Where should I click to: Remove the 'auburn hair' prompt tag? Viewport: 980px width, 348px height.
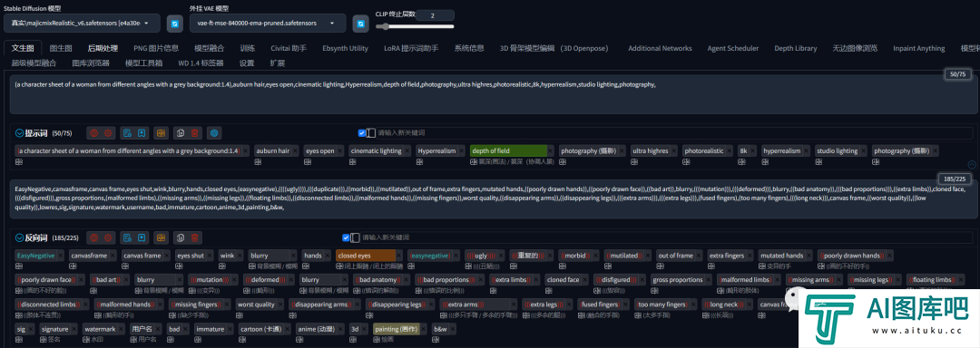[295, 151]
